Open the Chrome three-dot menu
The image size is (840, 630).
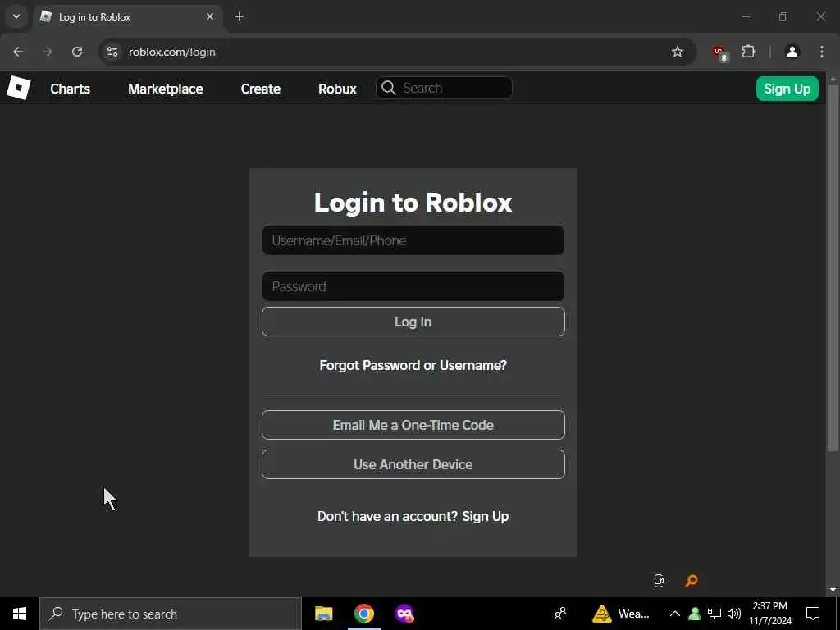(822, 52)
